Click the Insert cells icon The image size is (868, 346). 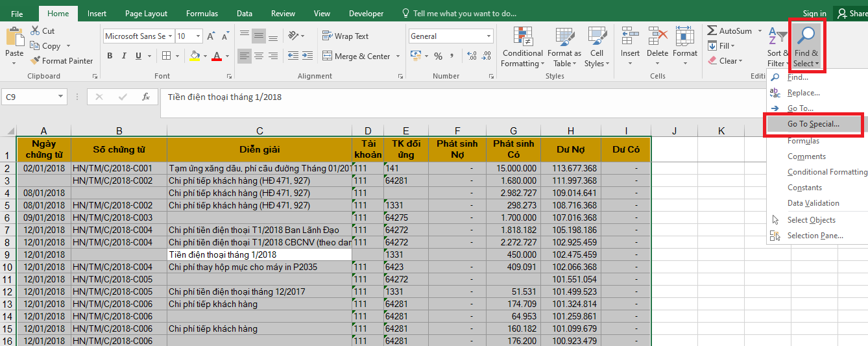[x=629, y=36]
